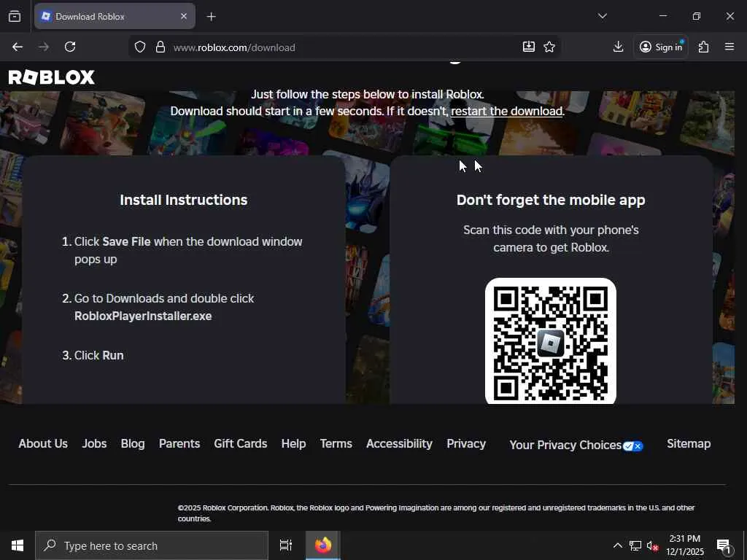The height and width of the screenshot is (560, 747).
Task: Open Firefox View icon at tab bar start
Action: coord(15,16)
